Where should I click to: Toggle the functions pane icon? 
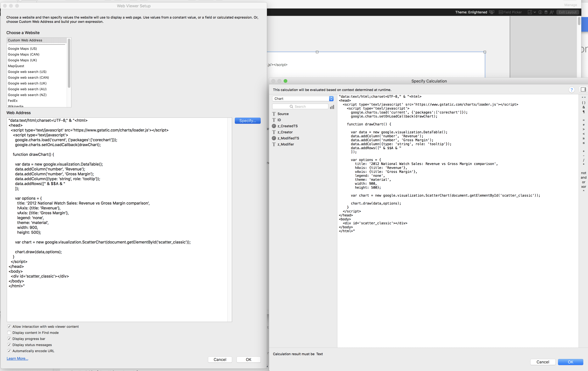tap(583, 90)
